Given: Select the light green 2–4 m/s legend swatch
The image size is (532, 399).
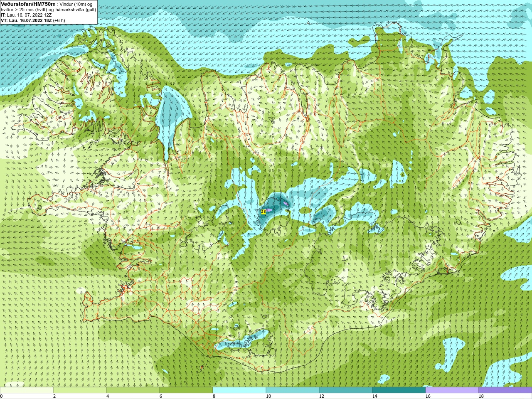Looking at the screenshot, I should pyautogui.click(x=80, y=390).
